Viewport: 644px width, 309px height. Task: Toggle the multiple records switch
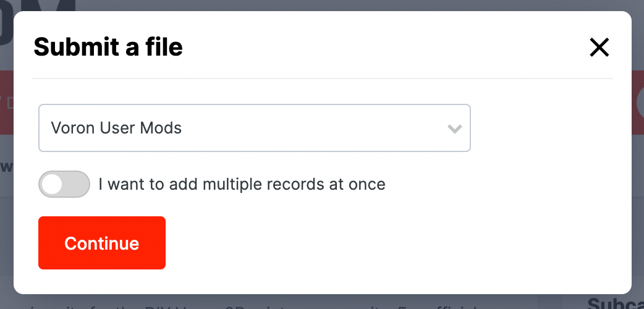pos(64,184)
